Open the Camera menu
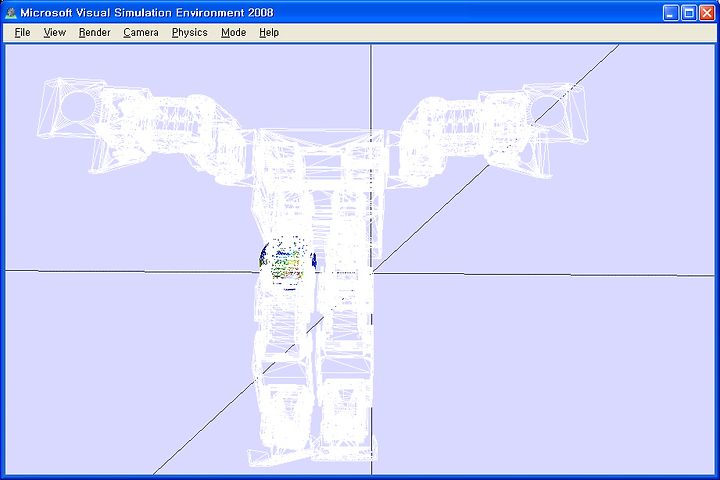The height and width of the screenshot is (480, 720). [141, 33]
